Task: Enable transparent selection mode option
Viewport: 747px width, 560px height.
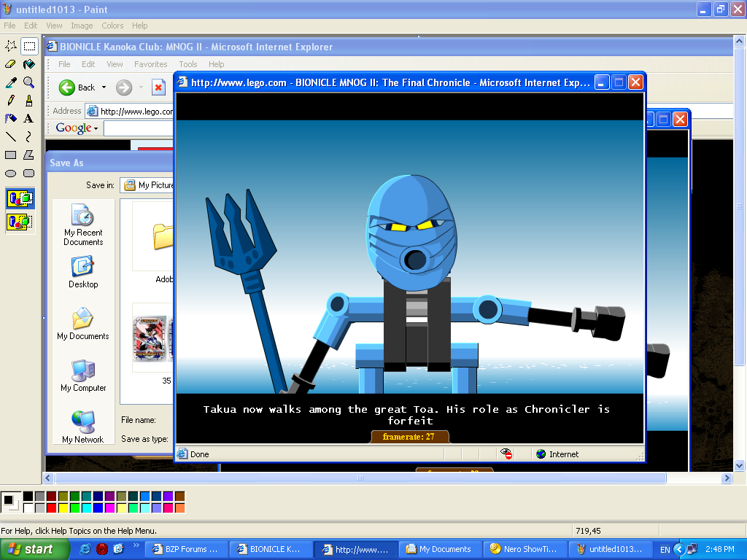Action: coord(20,222)
